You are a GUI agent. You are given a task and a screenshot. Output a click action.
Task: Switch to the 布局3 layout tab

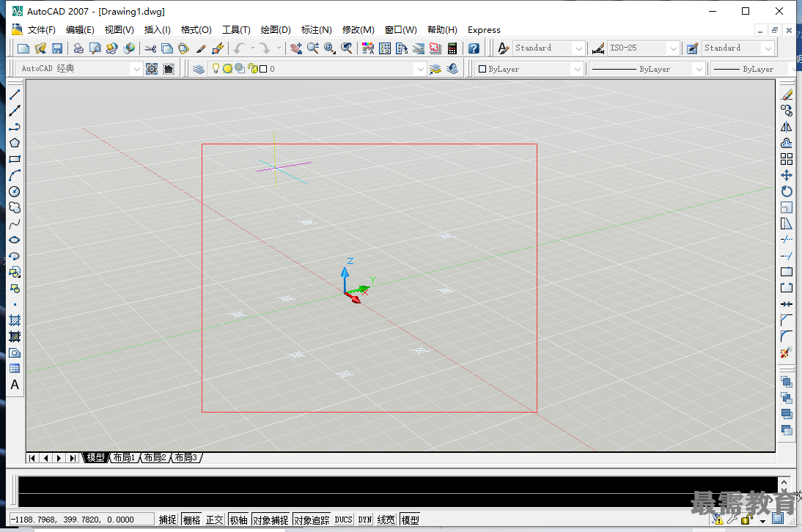tap(186, 457)
